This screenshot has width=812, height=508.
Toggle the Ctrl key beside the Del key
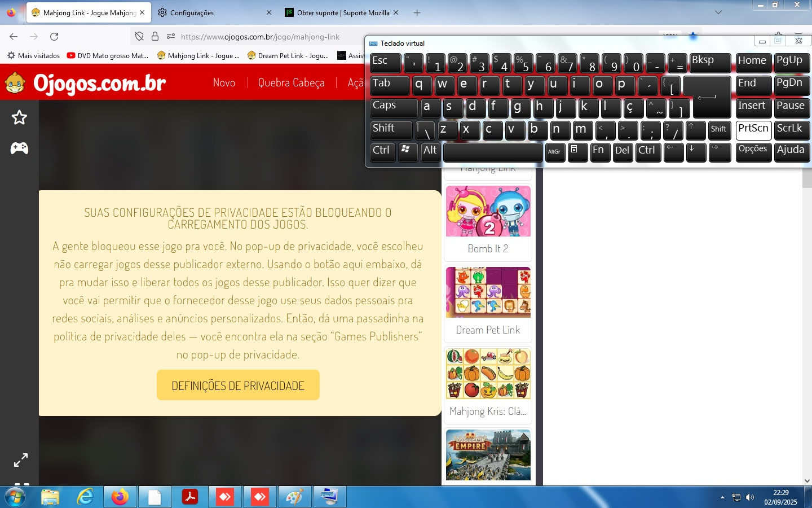(648, 152)
